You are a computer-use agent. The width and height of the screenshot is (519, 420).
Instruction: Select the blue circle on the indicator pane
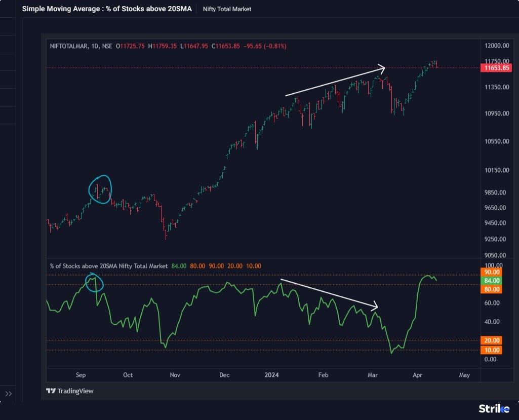[94, 283]
